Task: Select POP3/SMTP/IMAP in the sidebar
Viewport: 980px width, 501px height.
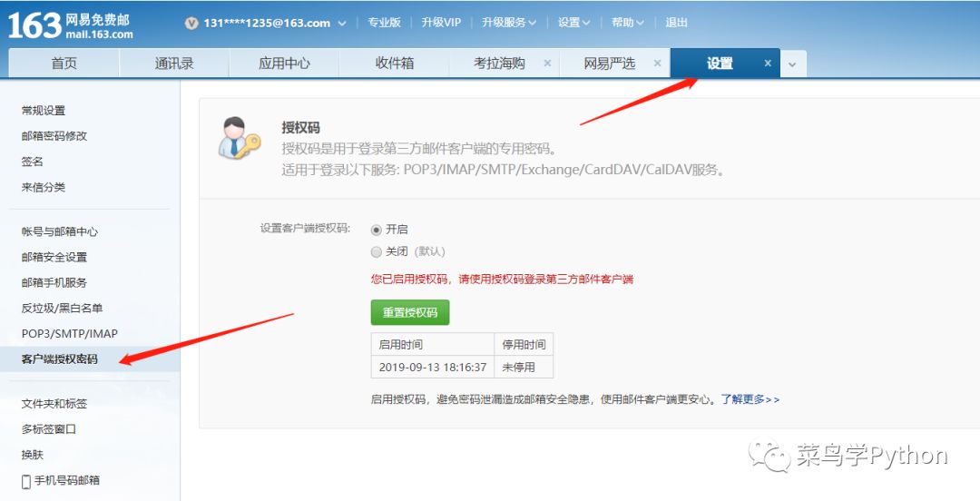Action: pos(69,334)
